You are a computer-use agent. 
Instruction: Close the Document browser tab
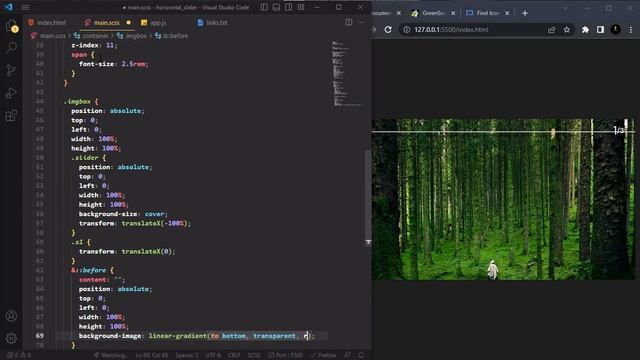coord(399,13)
